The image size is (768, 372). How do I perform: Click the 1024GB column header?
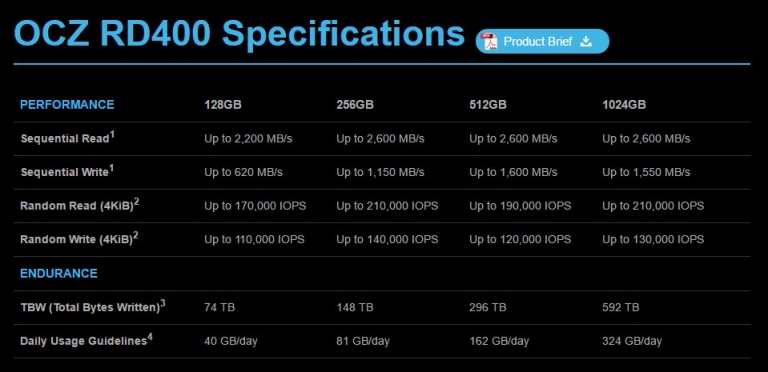tap(624, 105)
